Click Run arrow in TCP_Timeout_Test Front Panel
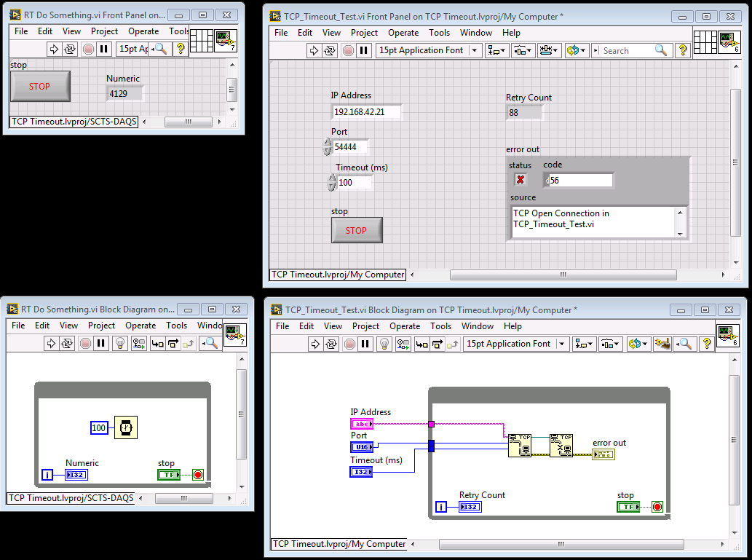 [314, 50]
